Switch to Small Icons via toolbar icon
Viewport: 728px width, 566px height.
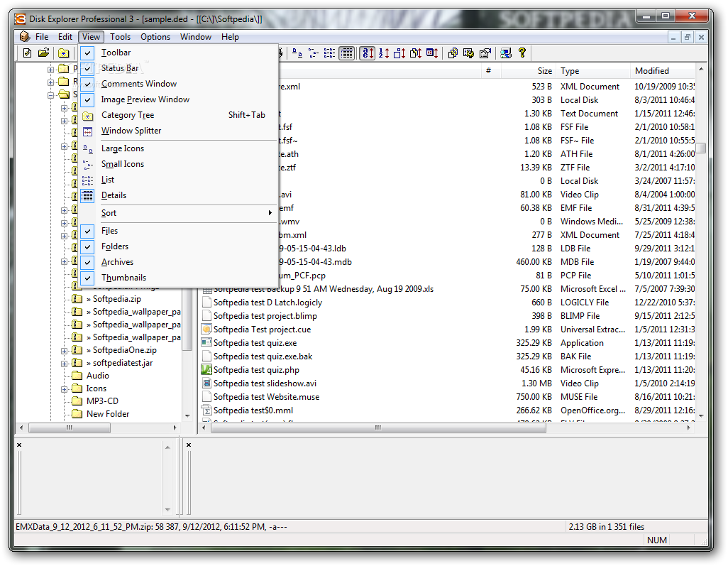point(314,53)
